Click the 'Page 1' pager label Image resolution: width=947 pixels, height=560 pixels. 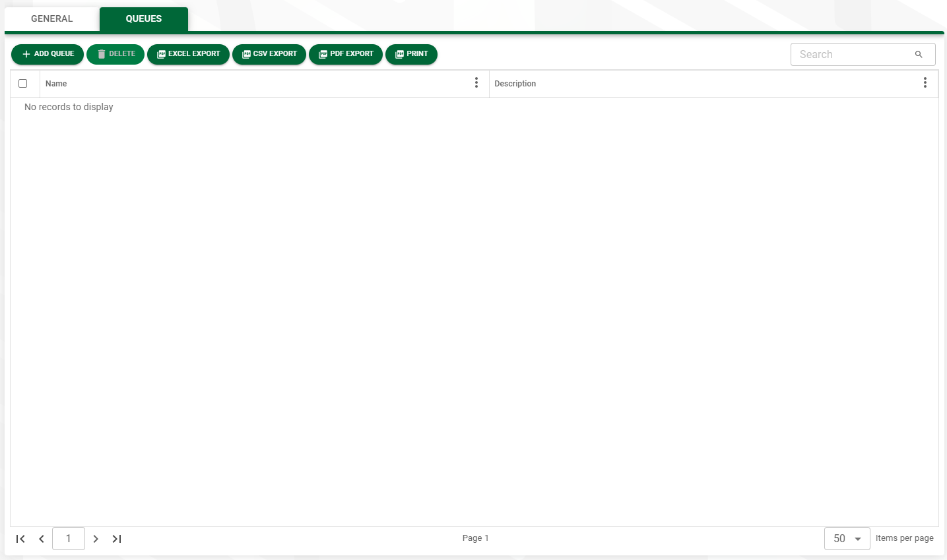coord(476,538)
